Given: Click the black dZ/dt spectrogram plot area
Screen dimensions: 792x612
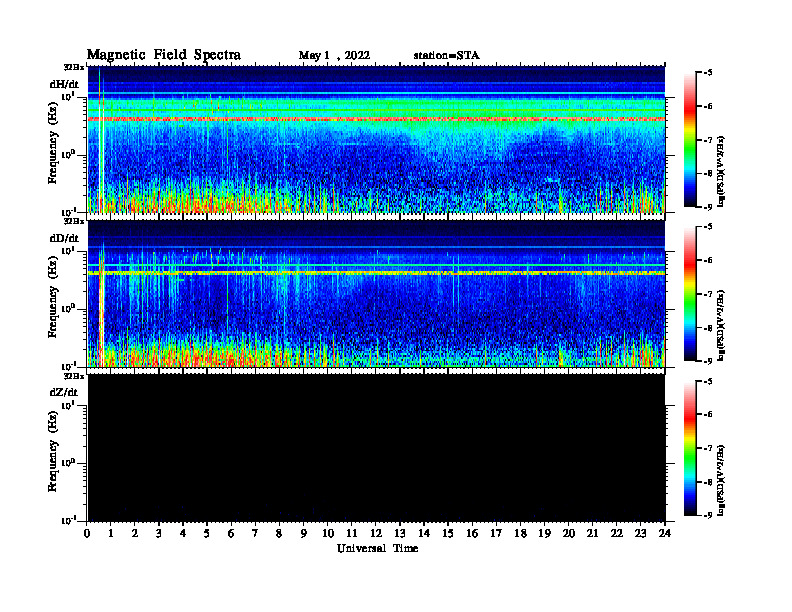Looking at the screenshot, I should click(376, 448).
